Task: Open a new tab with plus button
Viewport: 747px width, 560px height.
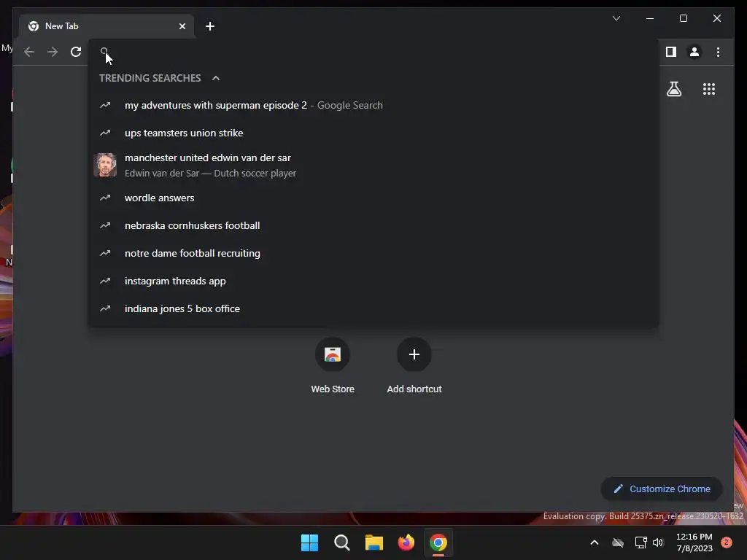Action: tap(210, 26)
